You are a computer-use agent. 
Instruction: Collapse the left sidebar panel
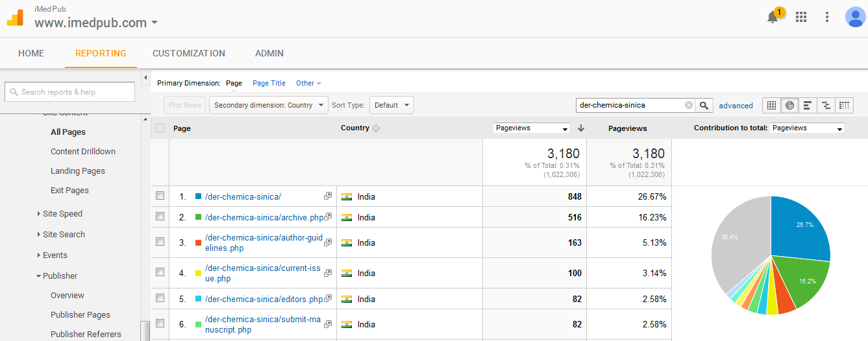[145, 78]
